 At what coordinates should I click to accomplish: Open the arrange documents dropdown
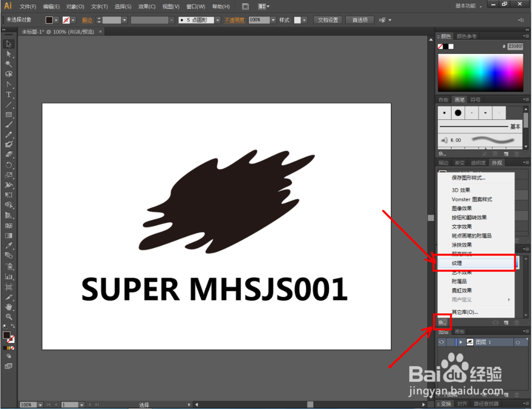[264, 6]
